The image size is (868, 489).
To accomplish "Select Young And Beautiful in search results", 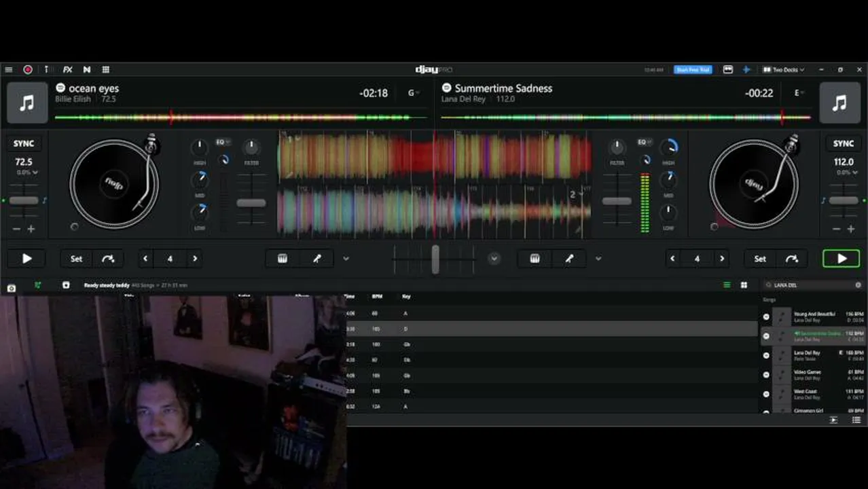I will coord(813,317).
